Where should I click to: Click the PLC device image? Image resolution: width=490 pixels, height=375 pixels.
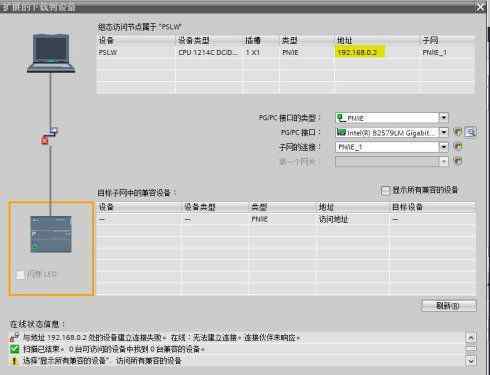51,234
